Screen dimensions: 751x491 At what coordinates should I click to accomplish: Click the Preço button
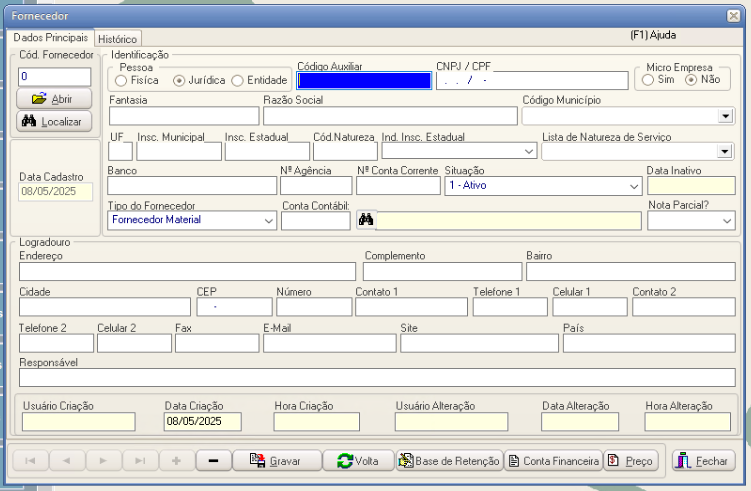631,461
